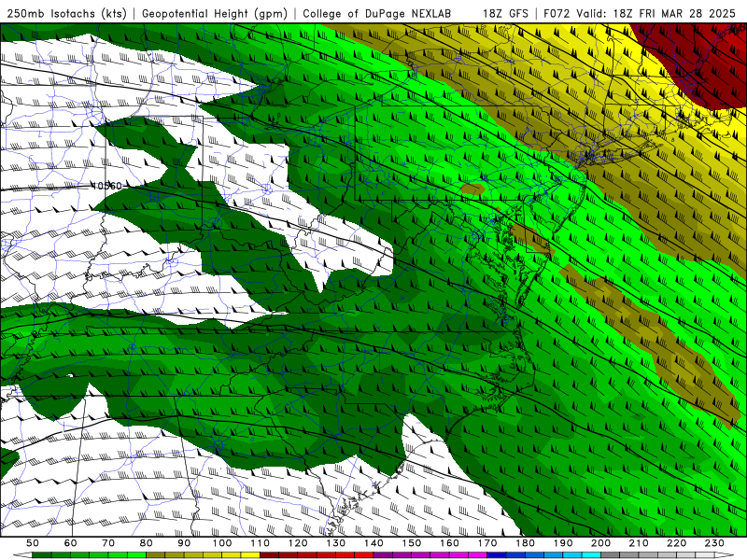747x560 pixels.
Task: Click the '110' color scale label
Action: point(261,543)
